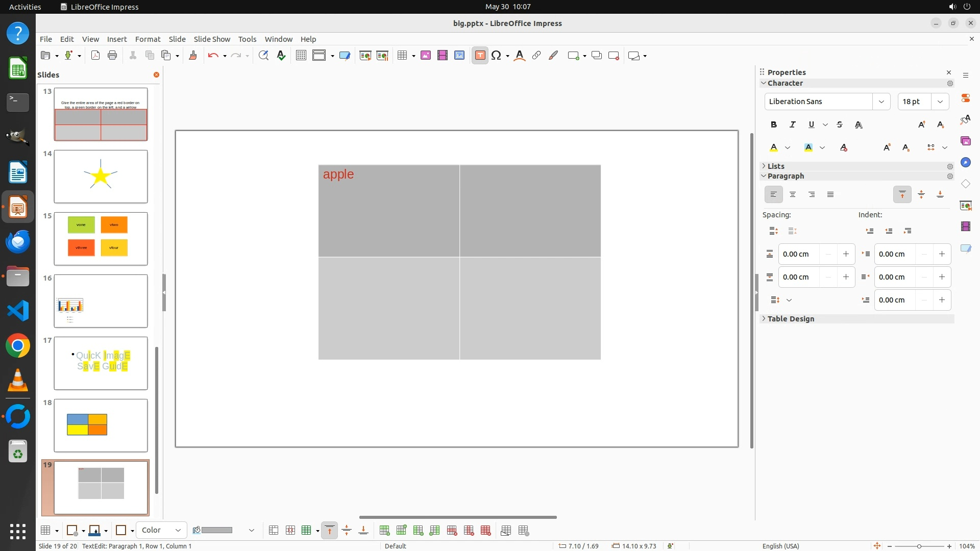Close the Properties sidebar panel
Screen dimensions: 980x551
click(x=949, y=72)
